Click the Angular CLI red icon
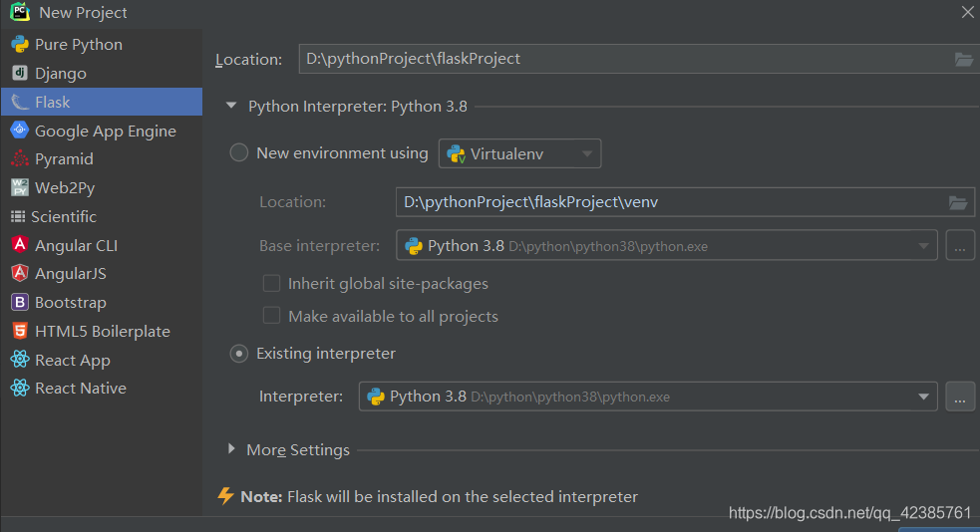Screen dimensions: 980x532 click(20, 245)
